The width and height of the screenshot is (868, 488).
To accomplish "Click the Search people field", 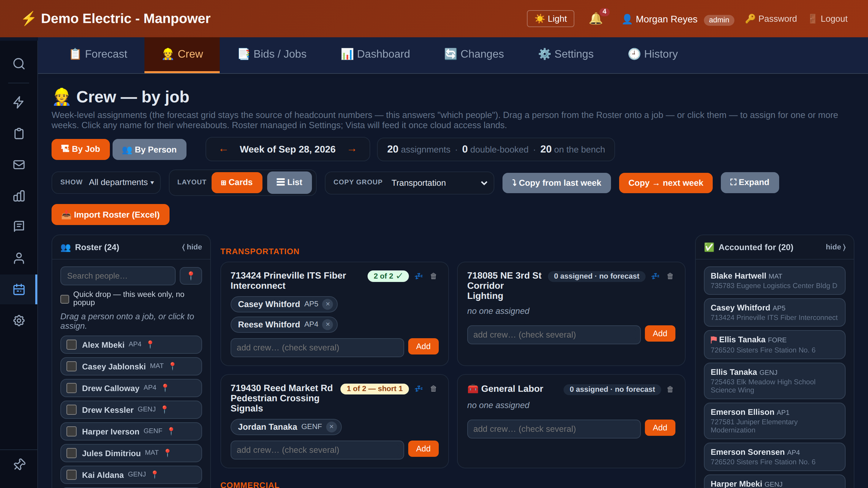I will tap(118, 276).
